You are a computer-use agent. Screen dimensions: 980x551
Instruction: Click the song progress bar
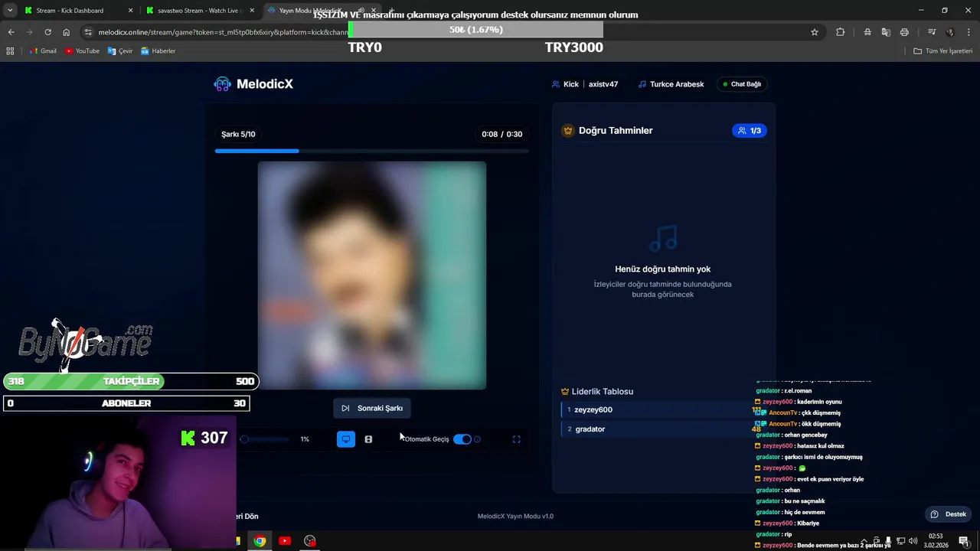pyautogui.click(x=372, y=151)
